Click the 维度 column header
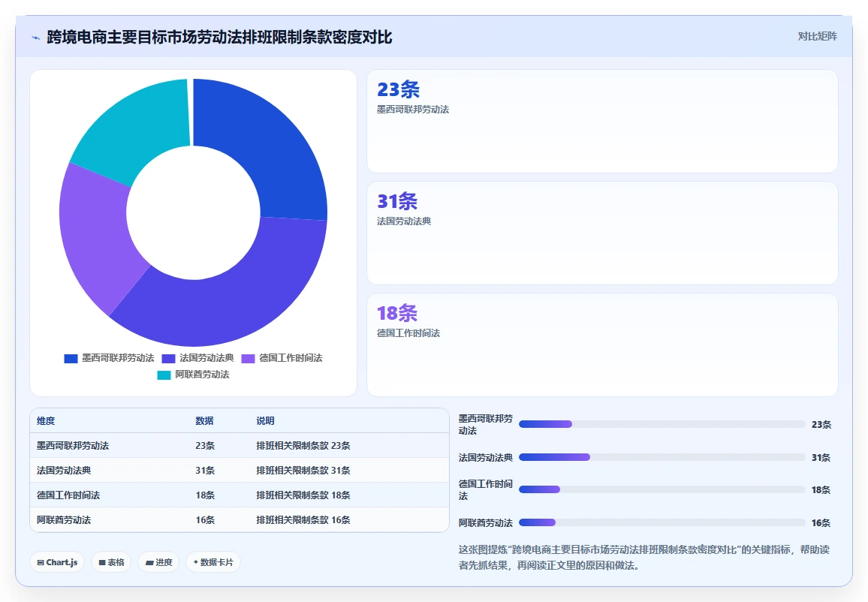Viewport: 868px width, 602px height. pos(46,421)
